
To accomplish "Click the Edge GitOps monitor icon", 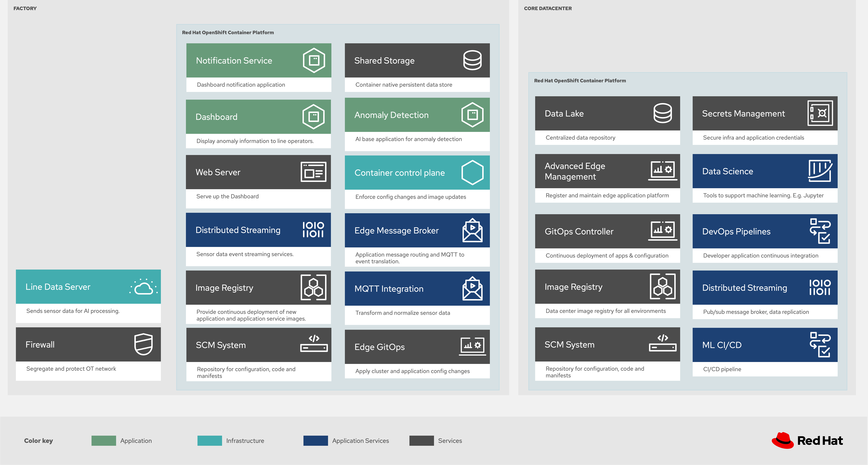I will coord(472,346).
